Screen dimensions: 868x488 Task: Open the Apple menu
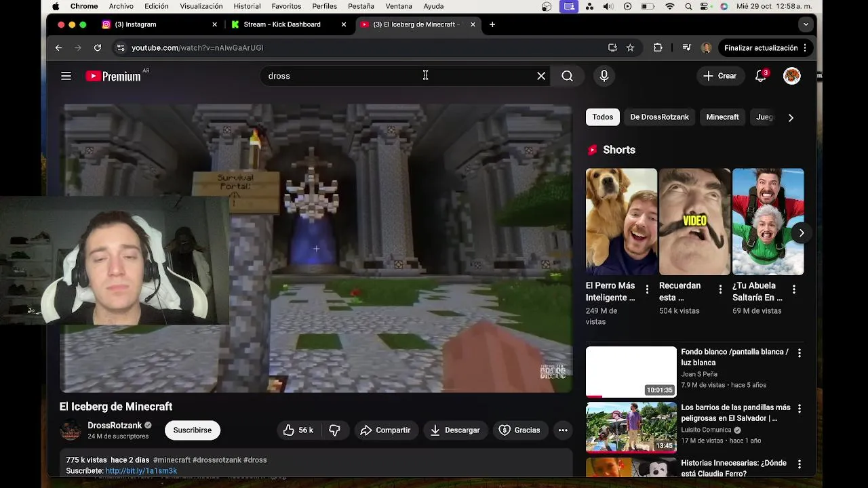pos(56,7)
